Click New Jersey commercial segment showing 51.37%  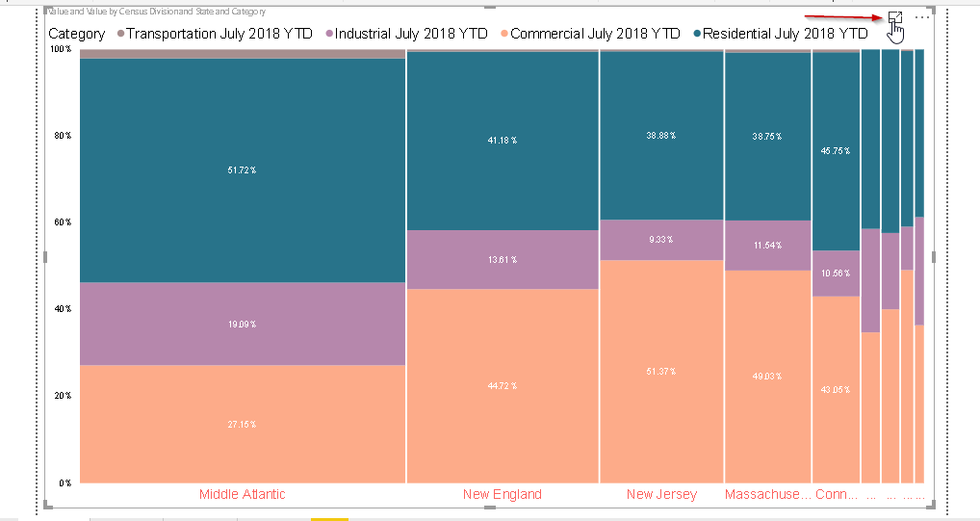point(660,371)
